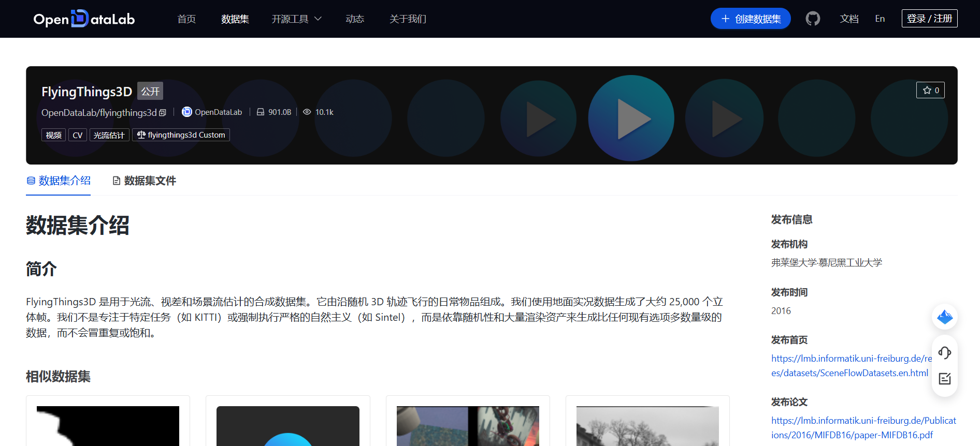
Task: Click the 相似数据集 heading
Action: click(58, 377)
